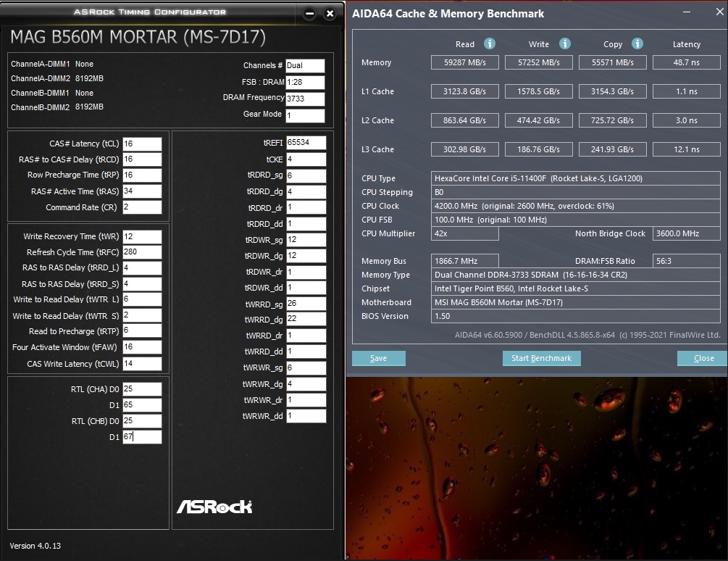The height and width of the screenshot is (561, 728).
Task: Select the RAS# to CAS# Delay (tRCD) field
Action: [x=142, y=159]
